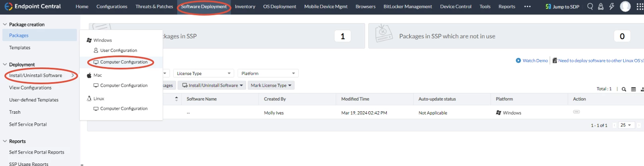Open the Install/Uninstall Software dropdown button
Image resolution: width=644 pixels, height=166 pixels.
[212, 85]
